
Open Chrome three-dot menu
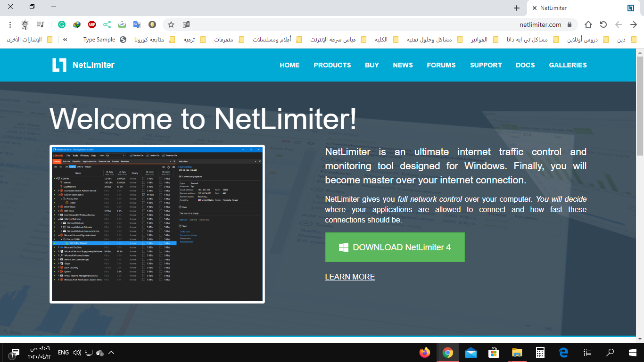pyautogui.click(x=10, y=25)
